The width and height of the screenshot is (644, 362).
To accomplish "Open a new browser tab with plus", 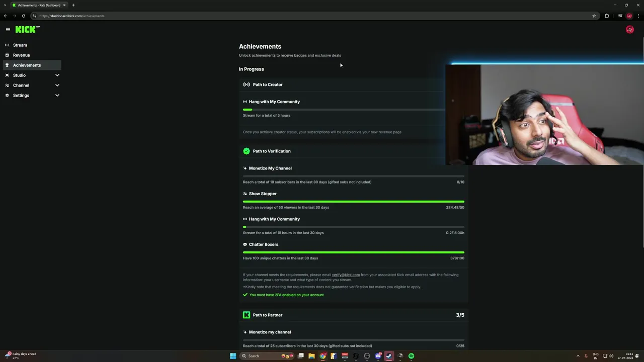I will (73, 5).
